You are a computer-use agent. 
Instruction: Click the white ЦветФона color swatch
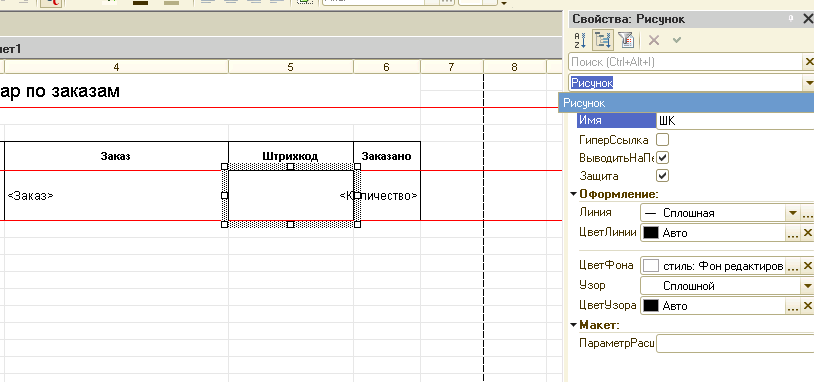point(650,266)
